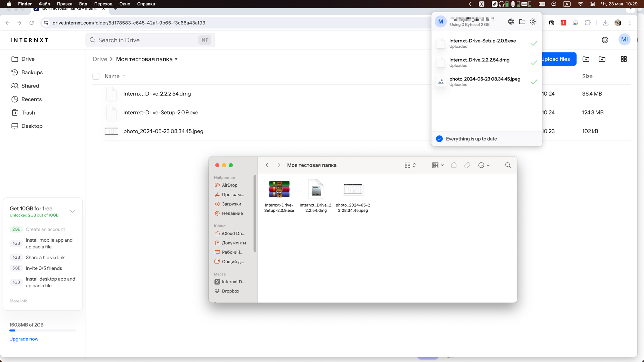
Task: Click Finder search magnifier icon
Action: point(508,165)
